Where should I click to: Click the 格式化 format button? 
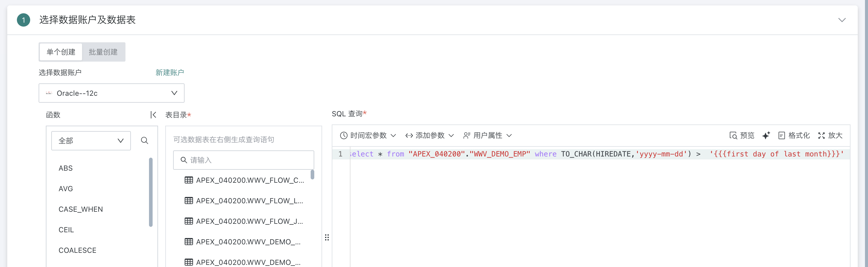[x=794, y=136]
